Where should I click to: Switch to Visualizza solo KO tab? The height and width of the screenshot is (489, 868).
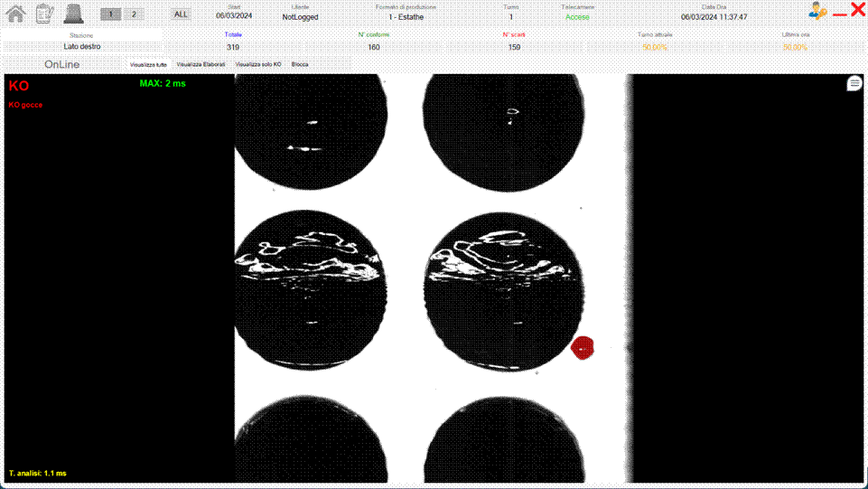[258, 65]
